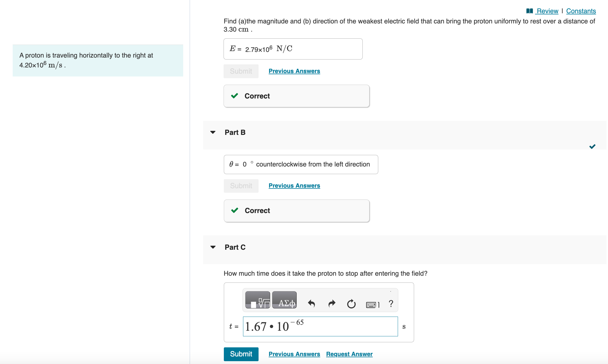608x364 pixels.
Task: Collapse the Part B section
Action: (213, 132)
